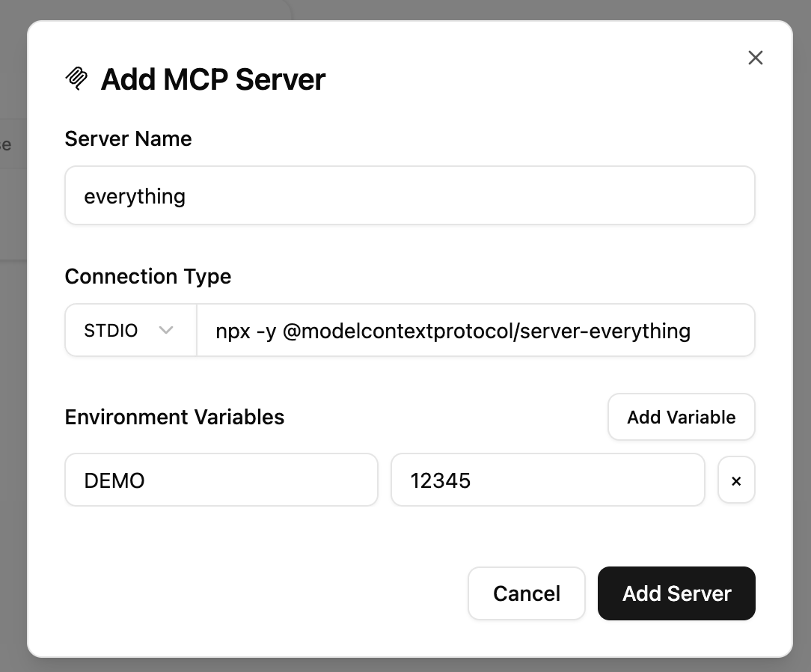Focus the Server Name field containing everything
This screenshot has width=811, height=672.
410,195
